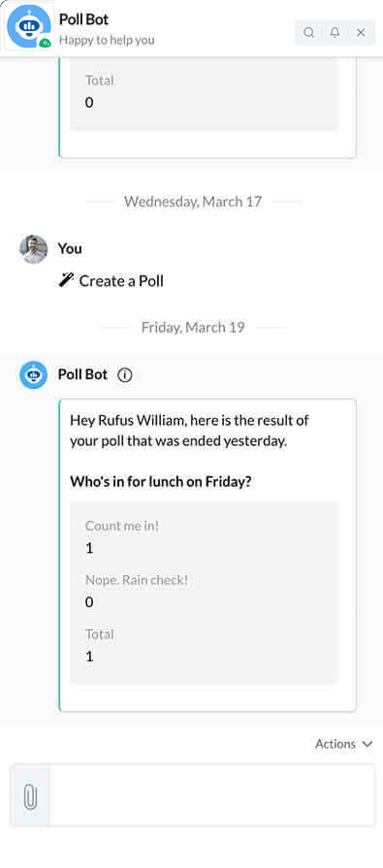Screen dimensions: 383x868
Task: Click the green status badge on the bot avatar
Action: coord(46,42)
